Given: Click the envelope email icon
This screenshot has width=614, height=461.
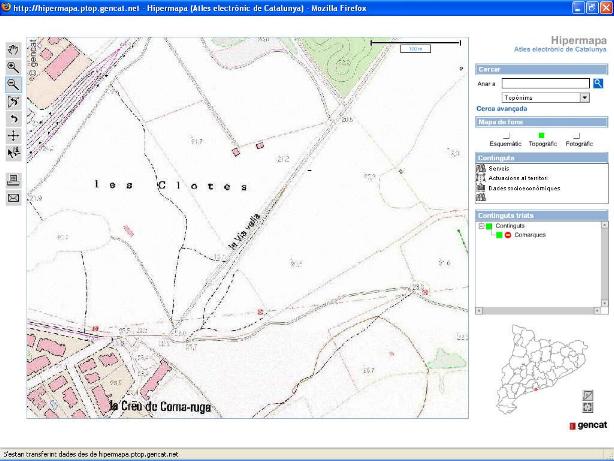Looking at the screenshot, I should 13,198.
